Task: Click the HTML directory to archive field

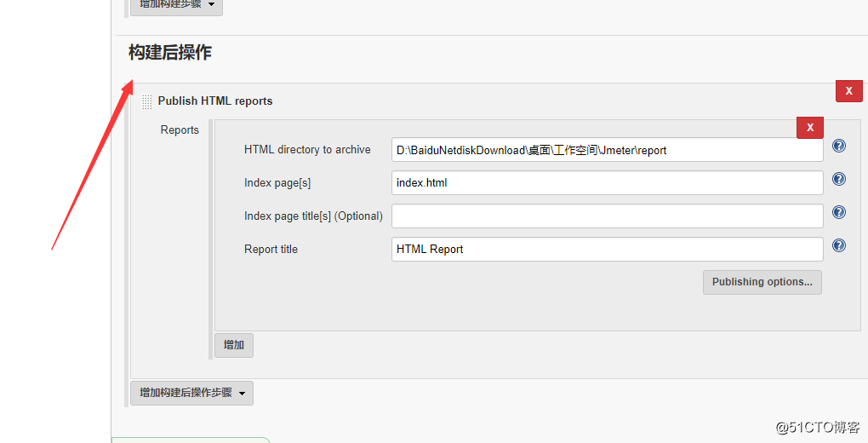Action: (608, 150)
